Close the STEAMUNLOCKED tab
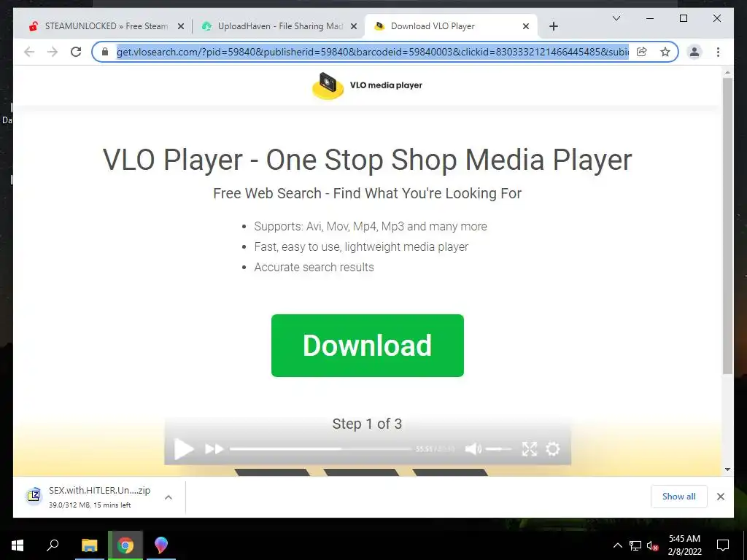Screen dimensions: 747x560 click(x=181, y=27)
